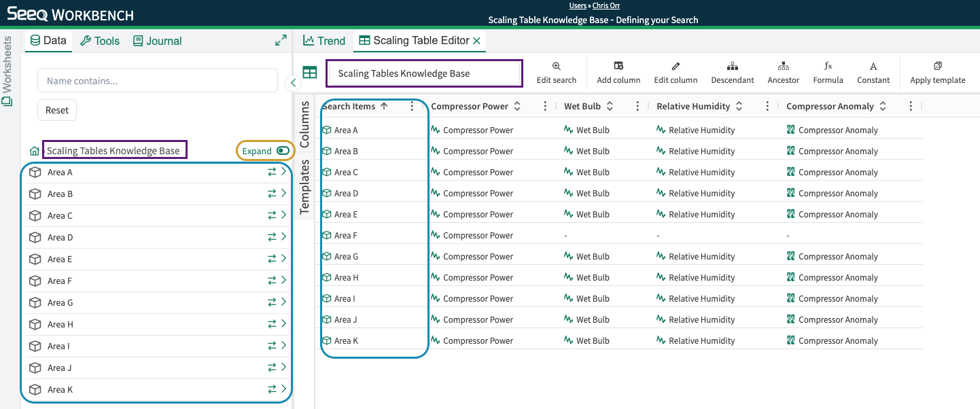980x409 pixels.
Task: Select the Edit column pencil icon
Action: click(676, 67)
